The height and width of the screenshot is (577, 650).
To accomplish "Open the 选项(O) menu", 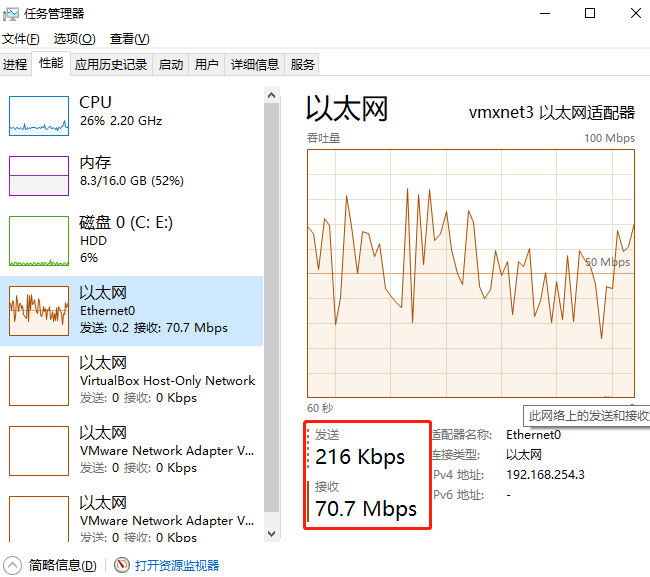I will [74, 39].
